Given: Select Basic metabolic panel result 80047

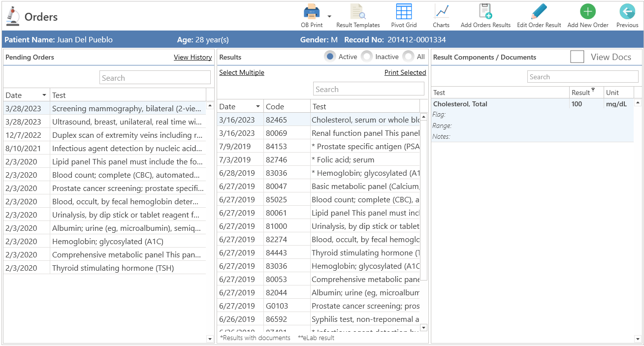Looking at the screenshot, I should tap(319, 186).
